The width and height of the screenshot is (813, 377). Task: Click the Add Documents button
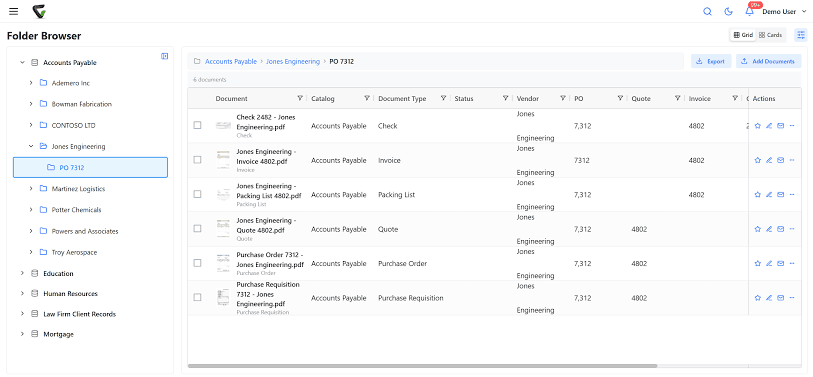click(768, 61)
